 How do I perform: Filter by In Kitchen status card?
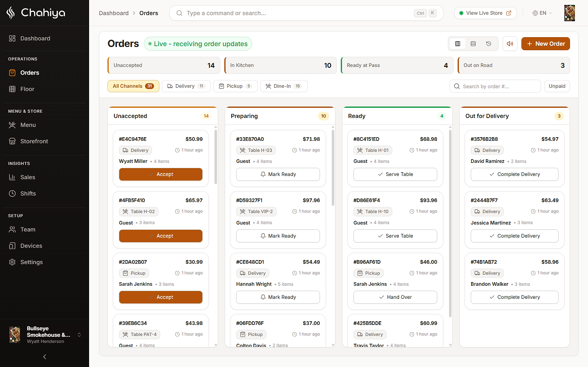(280, 65)
